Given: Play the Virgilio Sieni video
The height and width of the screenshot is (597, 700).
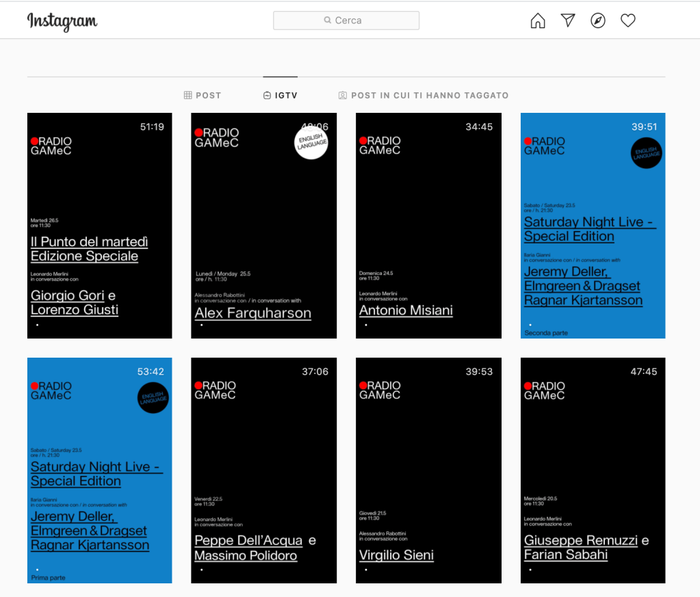Looking at the screenshot, I should tap(428, 470).
